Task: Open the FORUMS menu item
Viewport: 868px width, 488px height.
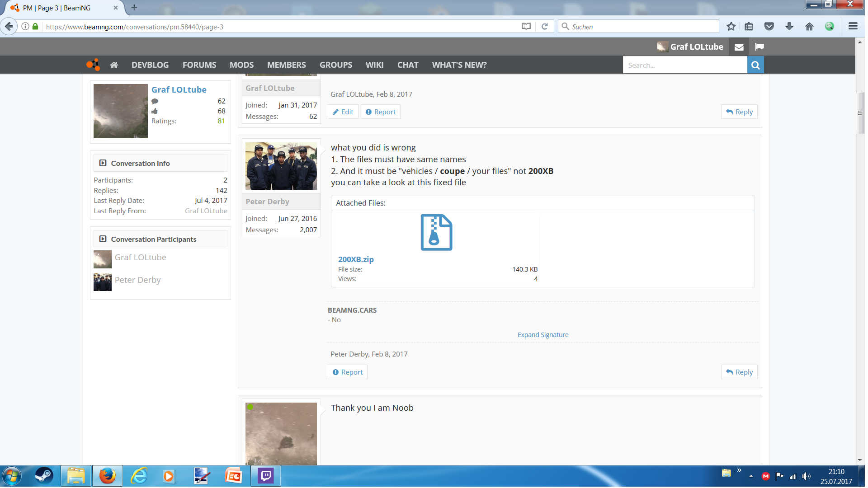Action: [x=199, y=65]
